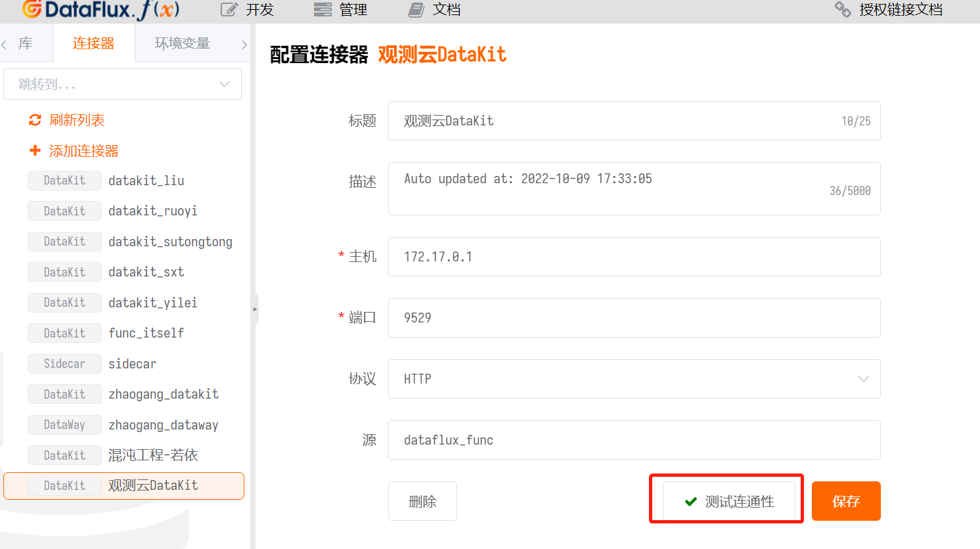980x549 pixels.
Task: Select the sidecar connector
Action: click(123, 364)
